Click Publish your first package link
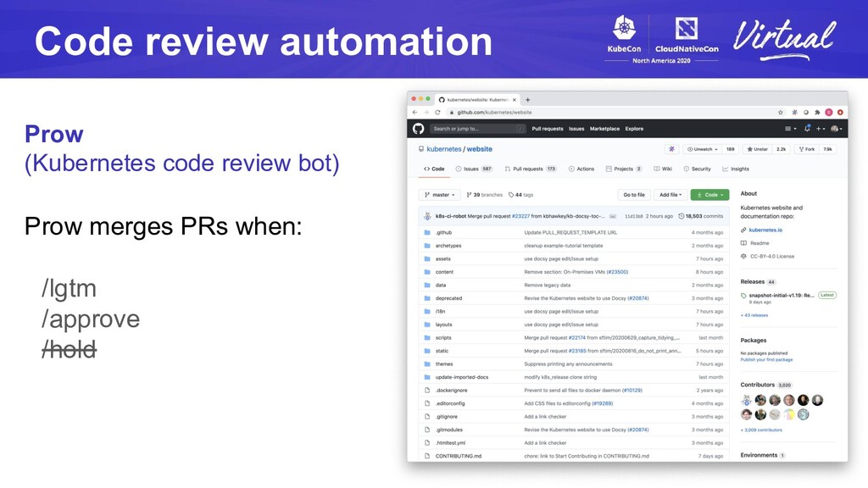The image size is (868, 488). click(766, 359)
